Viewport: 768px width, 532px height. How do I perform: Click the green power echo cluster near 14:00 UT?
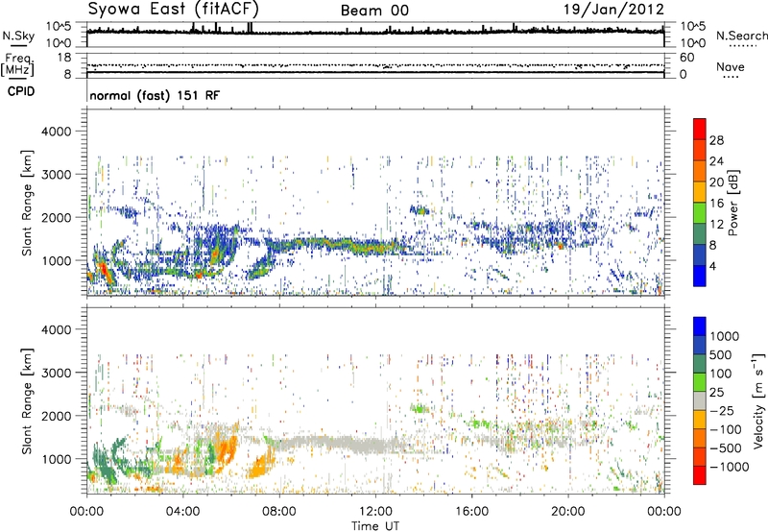[420, 210]
